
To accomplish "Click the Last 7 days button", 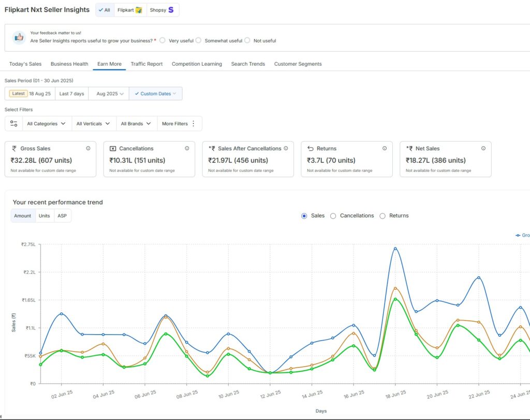I will (71, 94).
